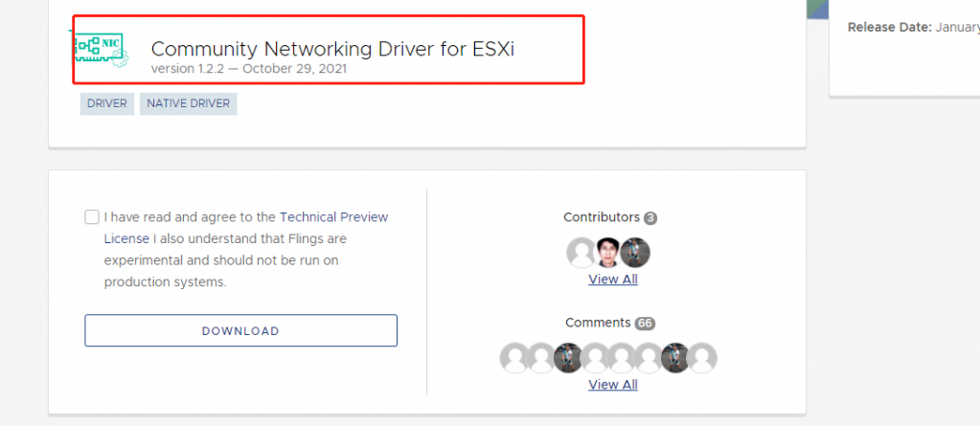Viewport: 980px width, 426px height.
Task: Click the Comments heading
Action: tap(598, 323)
